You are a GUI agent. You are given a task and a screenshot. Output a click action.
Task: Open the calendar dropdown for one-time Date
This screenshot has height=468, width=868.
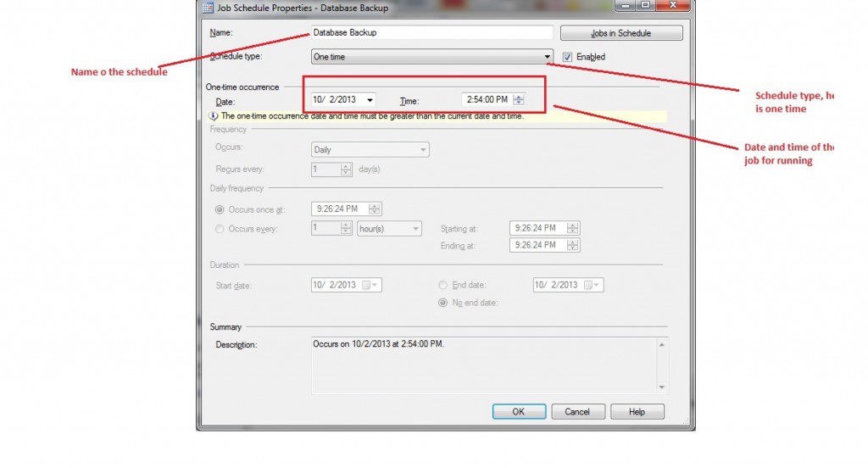370,100
